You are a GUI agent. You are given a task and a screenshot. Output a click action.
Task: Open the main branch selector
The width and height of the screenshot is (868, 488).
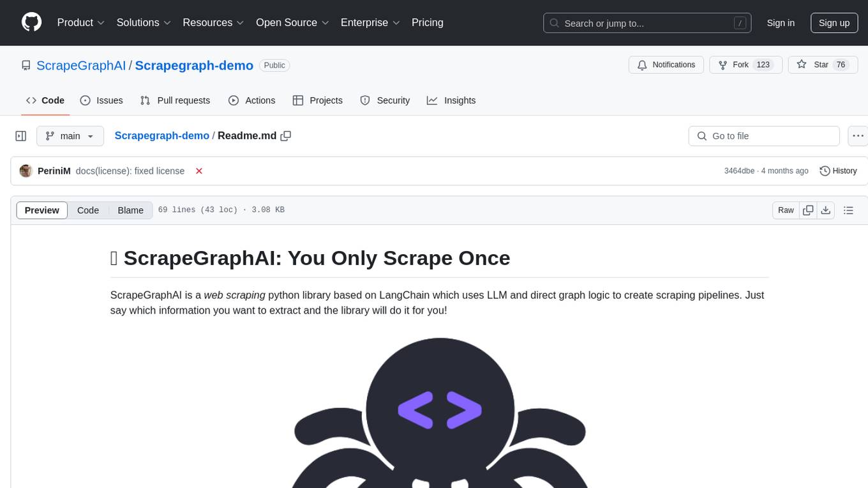pyautogui.click(x=70, y=136)
